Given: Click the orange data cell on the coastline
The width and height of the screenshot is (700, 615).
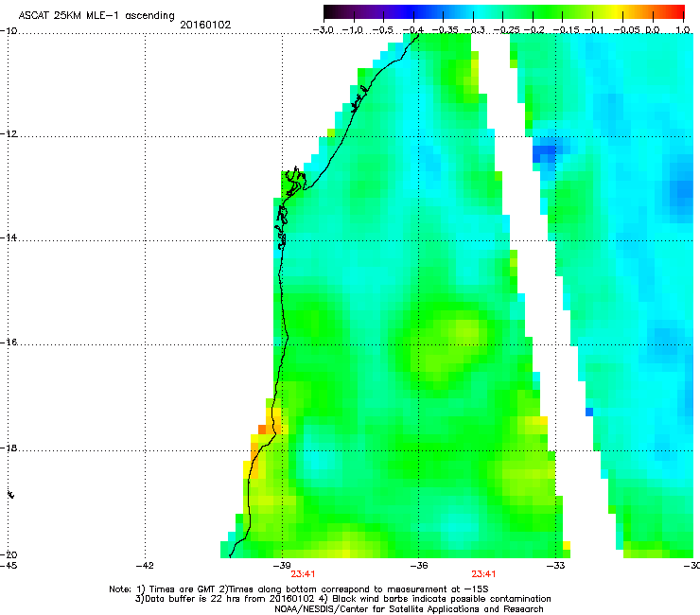Looking at the screenshot, I should pyautogui.click(x=262, y=430).
